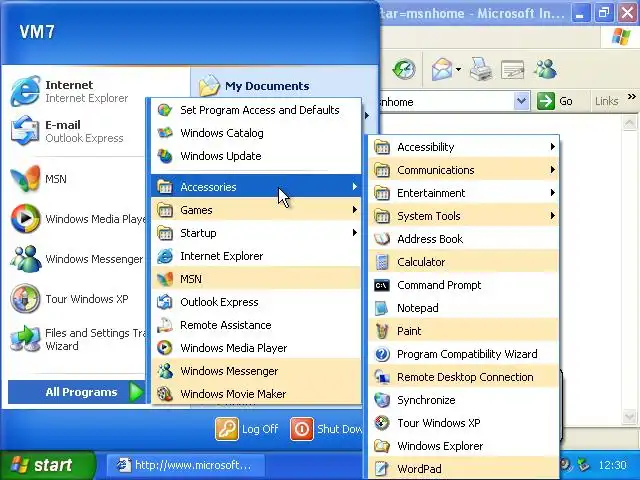Launch Windows Movie Maker
This screenshot has height=480, width=640.
(x=256, y=394)
